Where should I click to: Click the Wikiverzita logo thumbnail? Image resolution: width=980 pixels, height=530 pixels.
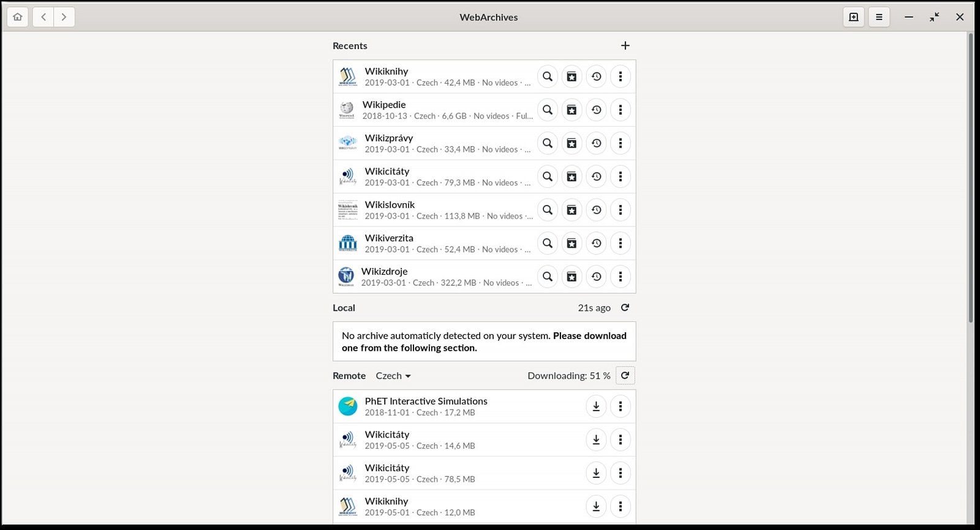(347, 243)
